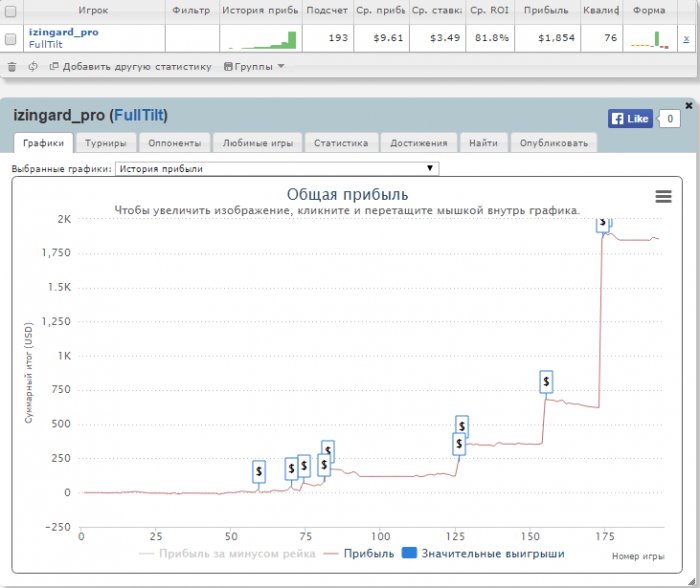Click the 'Общая прибыль' chart title

point(347,195)
